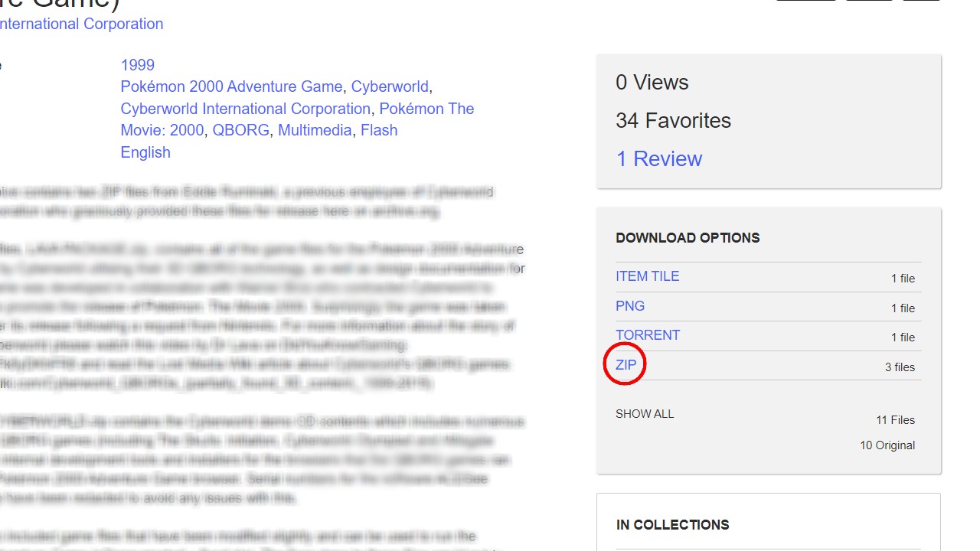Select the Multimedia topic tag
The height and width of the screenshot is (551, 980).
[315, 130]
